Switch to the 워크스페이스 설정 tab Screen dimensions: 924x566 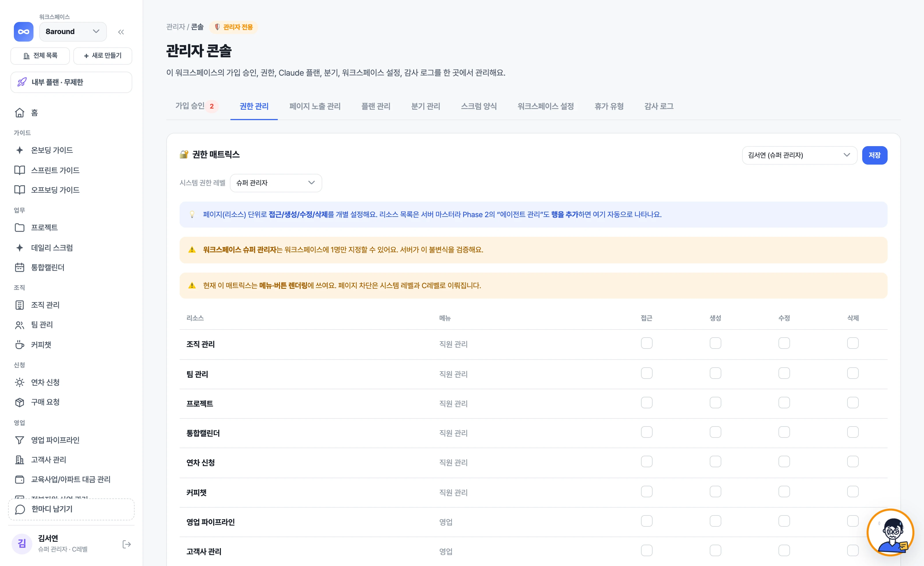tap(545, 106)
